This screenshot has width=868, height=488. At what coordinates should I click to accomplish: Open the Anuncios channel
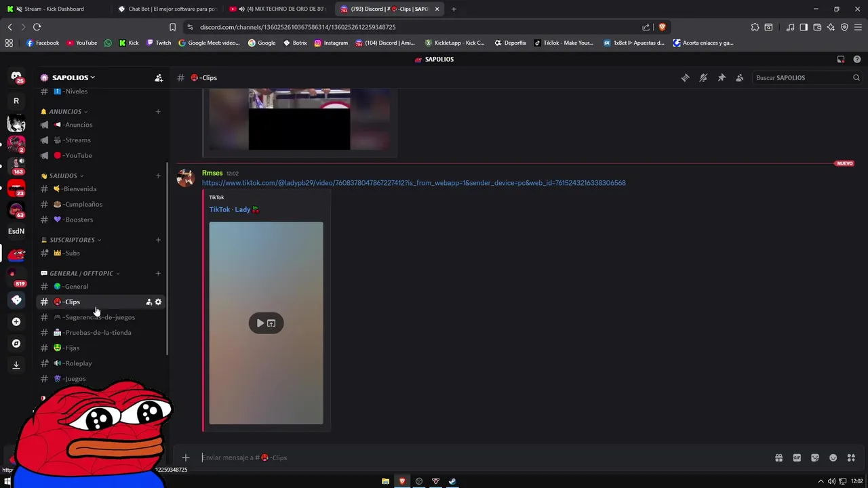tap(102, 125)
